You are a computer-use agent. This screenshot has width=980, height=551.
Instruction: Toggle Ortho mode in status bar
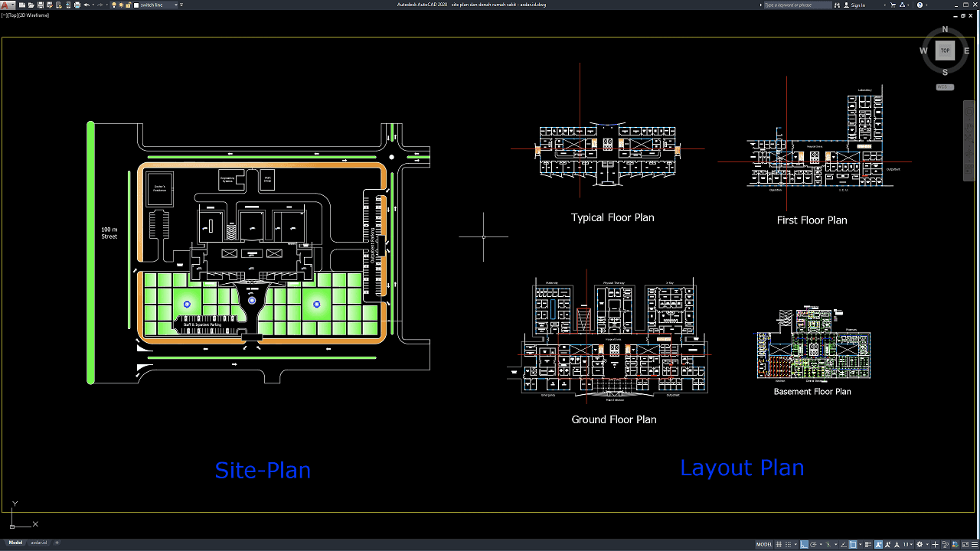[x=804, y=544]
